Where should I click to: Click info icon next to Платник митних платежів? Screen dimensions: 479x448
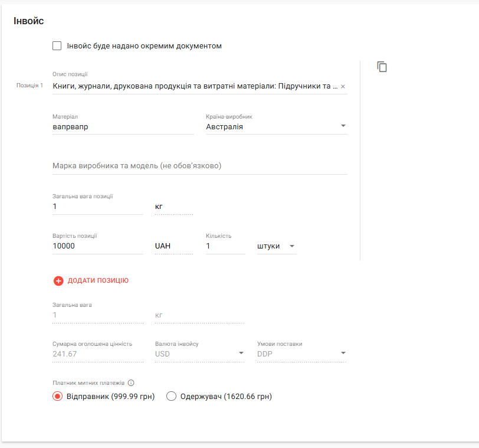131,382
